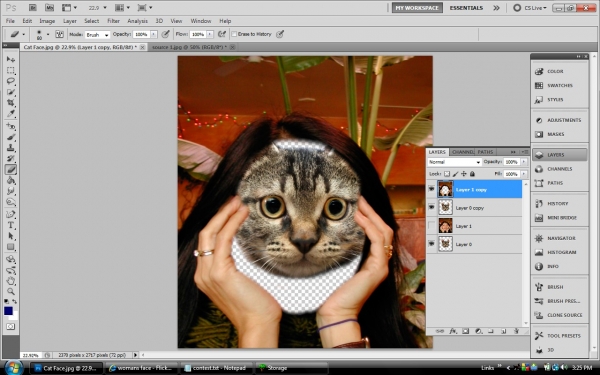
Task: Toggle lock transparent pixels
Action: (447, 174)
